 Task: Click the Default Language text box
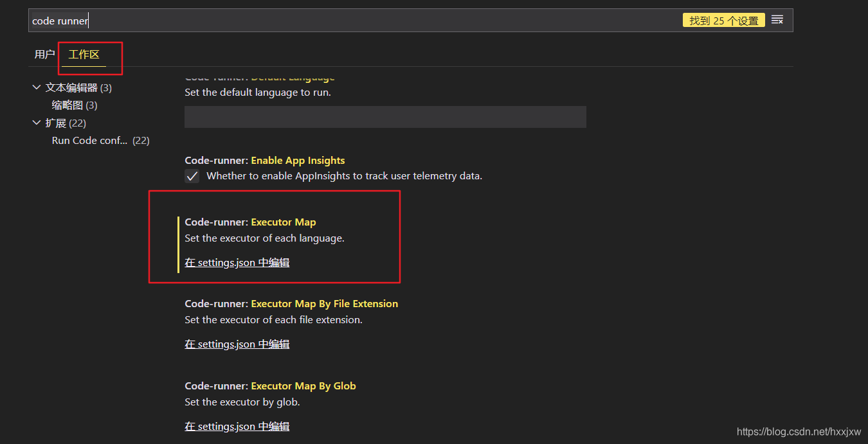pos(385,117)
